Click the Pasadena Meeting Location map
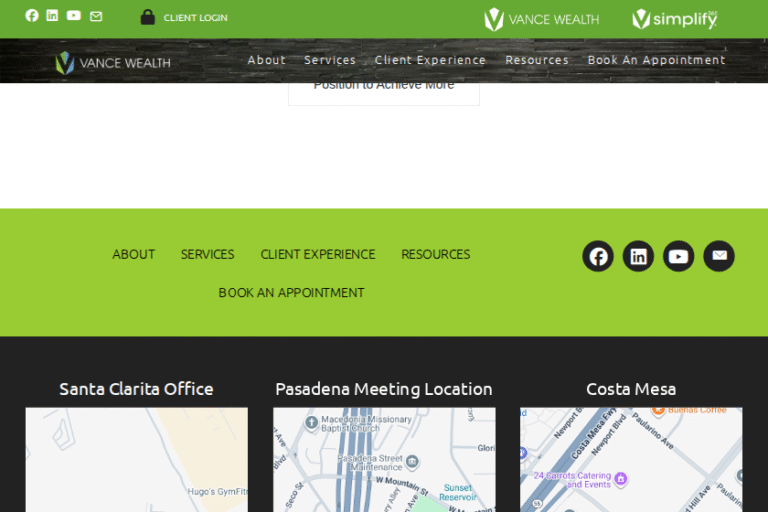Image resolution: width=768 pixels, height=512 pixels. point(384,460)
